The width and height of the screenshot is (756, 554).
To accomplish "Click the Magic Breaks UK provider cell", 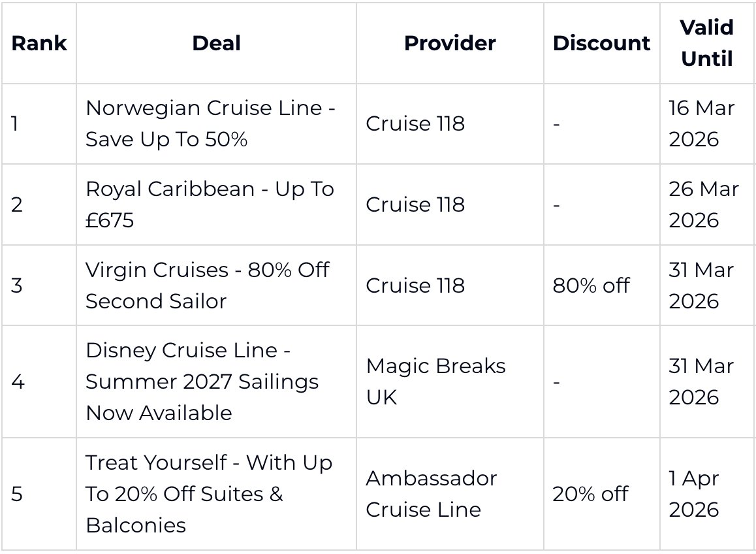I will pos(435,382).
